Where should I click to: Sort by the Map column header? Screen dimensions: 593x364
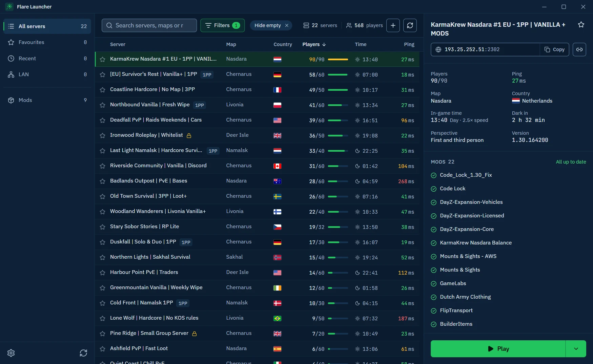click(x=231, y=44)
